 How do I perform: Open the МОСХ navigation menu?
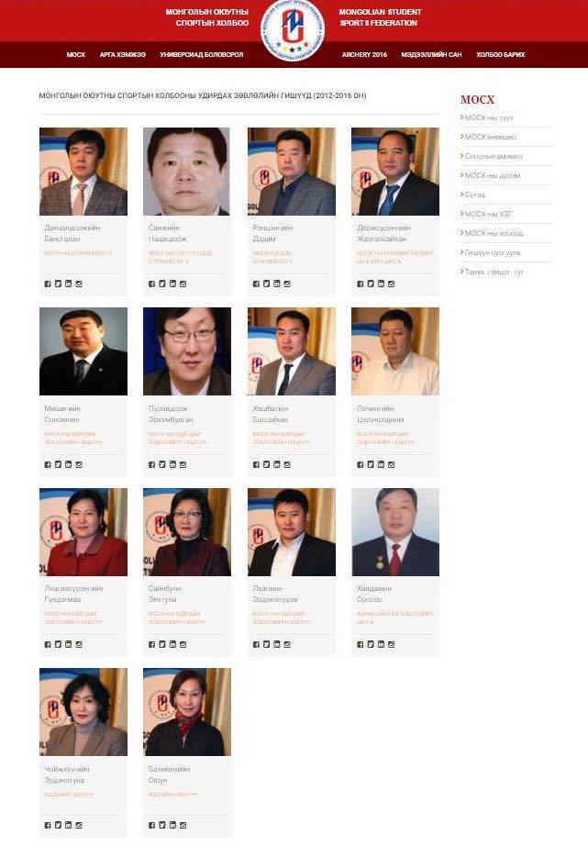[x=76, y=55]
